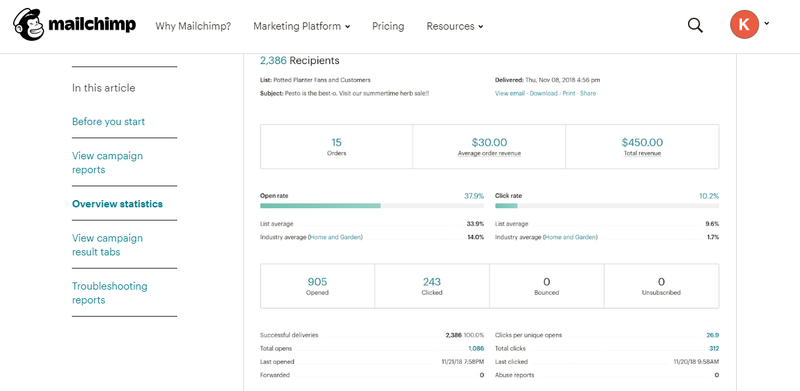Click the Print link
The width and height of the screenshot is (800, 391).
click(x=569, y=93)
